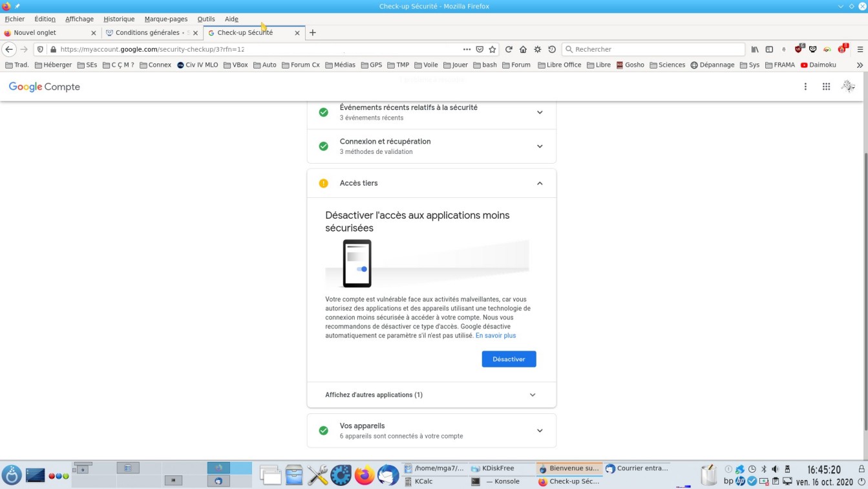The image size is (868, 489).
Task: Click the Bluetooth tray icon
Action: click(763, 469)
